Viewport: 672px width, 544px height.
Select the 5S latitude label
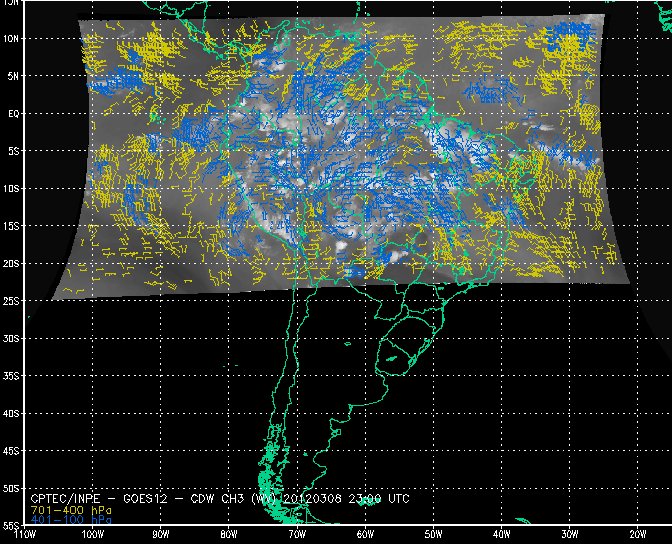[x=13, y=151]
